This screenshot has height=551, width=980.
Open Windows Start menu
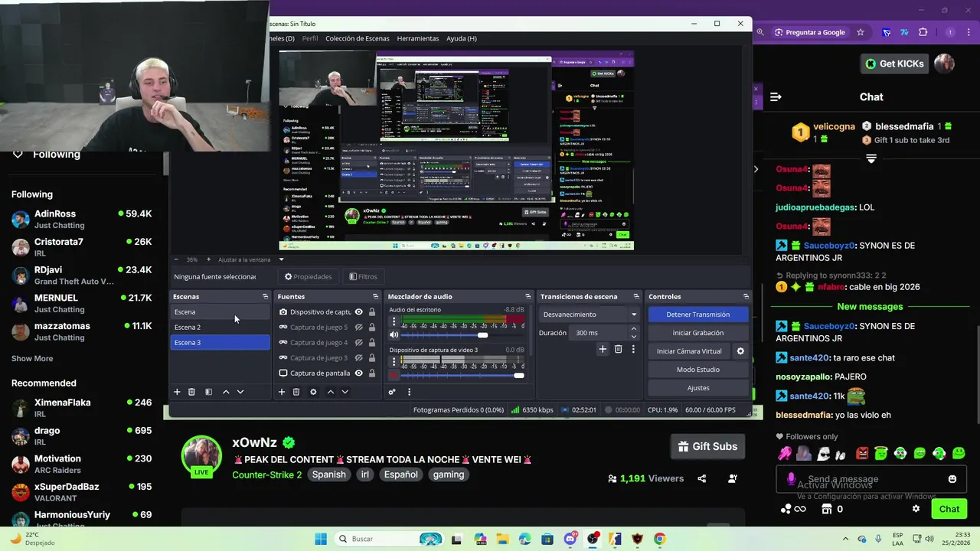point(321,539)
